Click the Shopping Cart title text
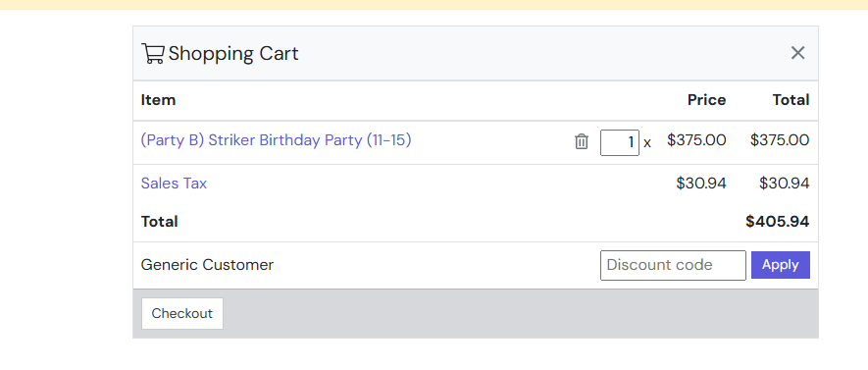 tap(233, 54)
